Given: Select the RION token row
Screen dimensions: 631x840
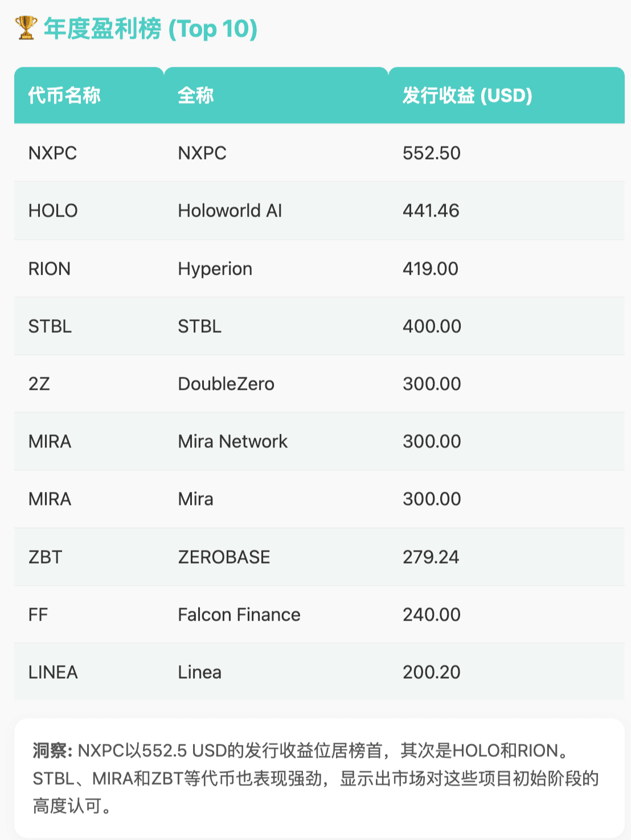Looking at the screenshot, I should point(319,268).
